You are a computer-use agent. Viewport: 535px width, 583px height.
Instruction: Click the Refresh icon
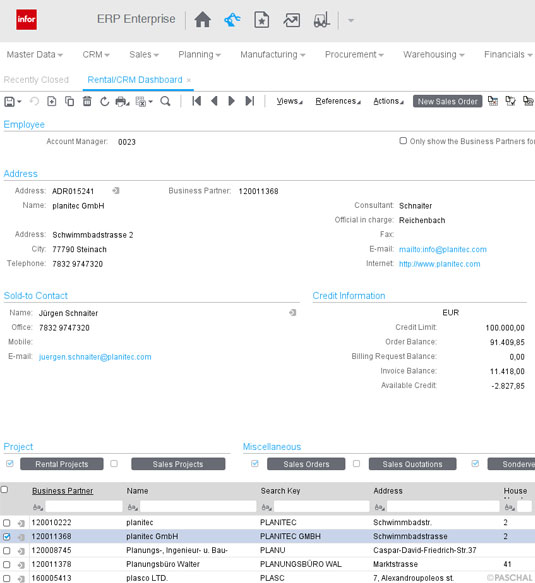104,101
